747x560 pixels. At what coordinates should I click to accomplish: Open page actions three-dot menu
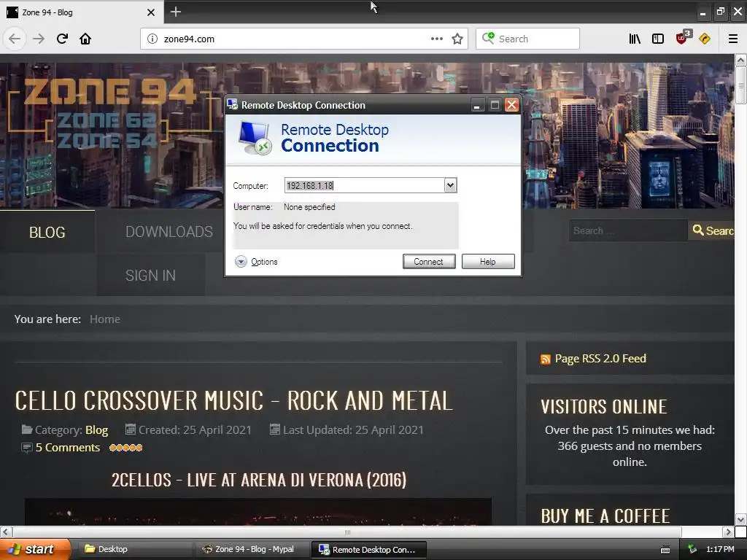[436, 39]
